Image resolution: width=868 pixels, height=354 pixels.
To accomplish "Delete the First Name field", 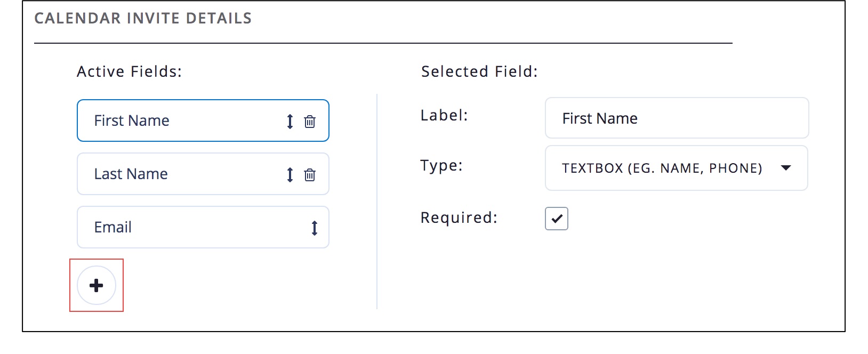I will 310,122.
